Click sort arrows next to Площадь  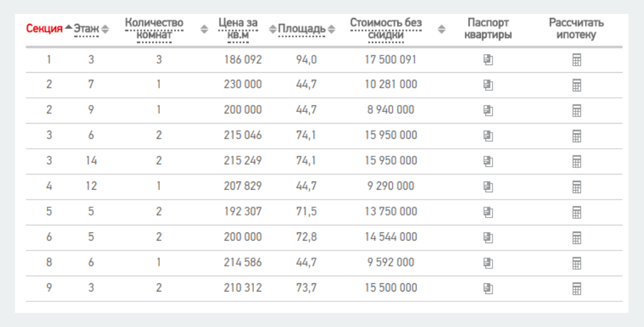tap(331, 29)
